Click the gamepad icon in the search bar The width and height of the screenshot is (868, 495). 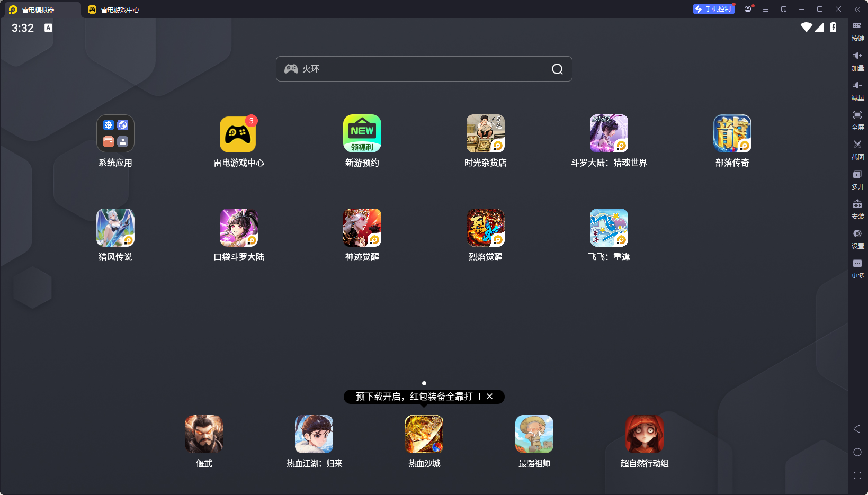click(291, 69)
